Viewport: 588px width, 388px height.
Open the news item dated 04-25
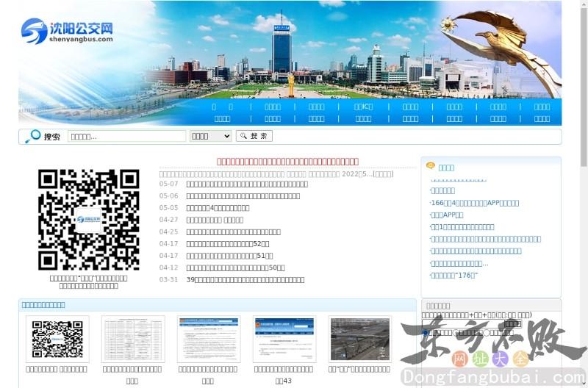click(x=233, y=232)
